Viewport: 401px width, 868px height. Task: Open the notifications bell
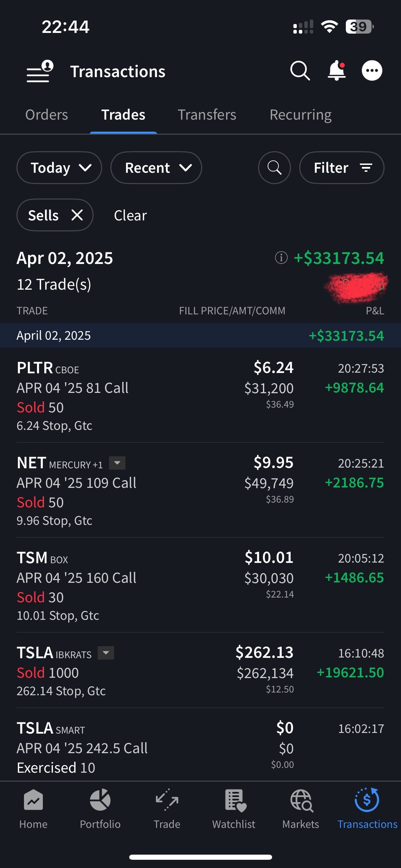(x=337, y=71)
